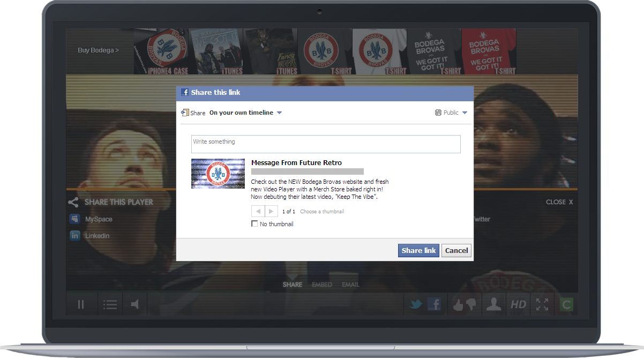Click the Cancel button in share dialog
This screenshot has width=644, height=358.
point(456,250)
